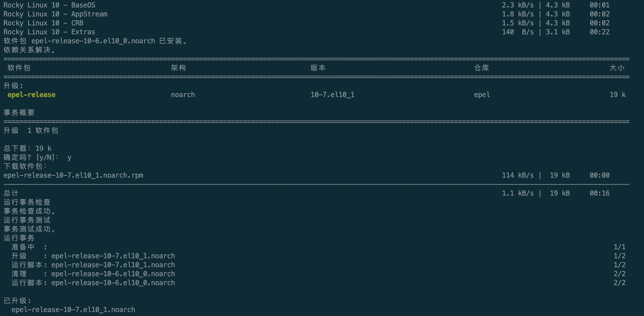Click the Rocky Linux 10 - AppStream repo line
This screenshot has height=316, width=644.
pos(56,14)
